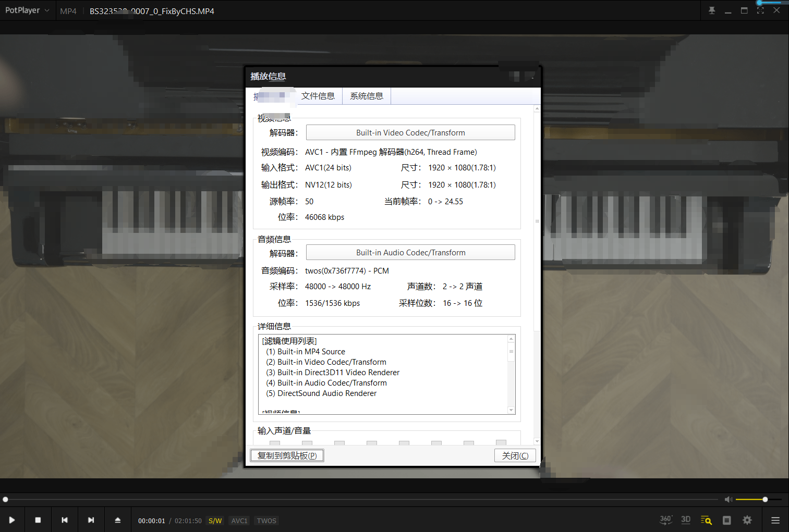Click the video bitrate 46068 kbps
The width and height of the screenshot is (789, 532).
[324, 217]
